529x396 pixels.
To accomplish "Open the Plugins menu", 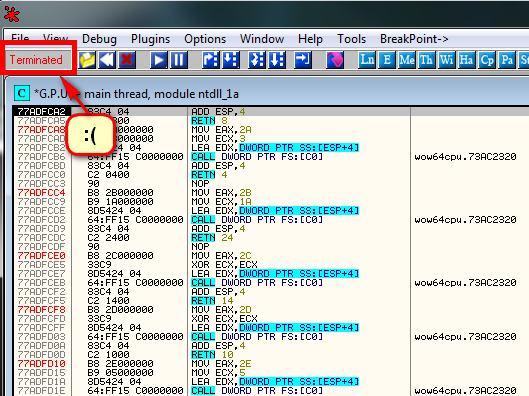I will 150,39.
